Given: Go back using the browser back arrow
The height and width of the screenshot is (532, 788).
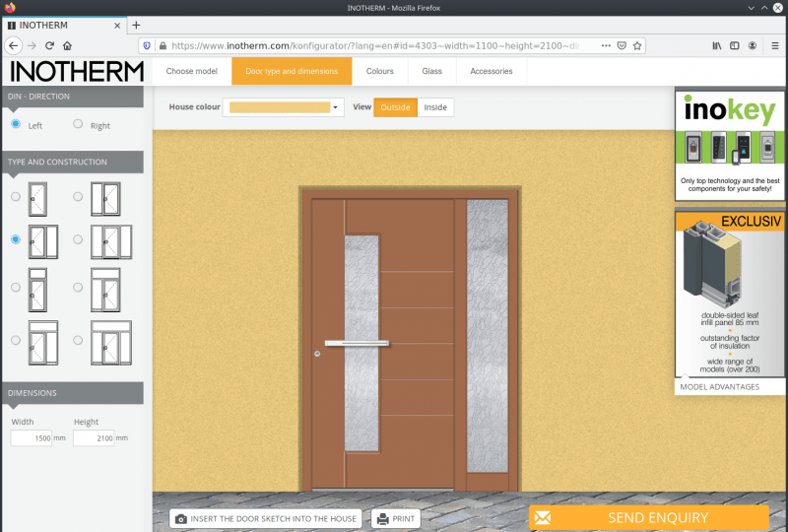Looking at the screenshot, I should coord(13,45).
